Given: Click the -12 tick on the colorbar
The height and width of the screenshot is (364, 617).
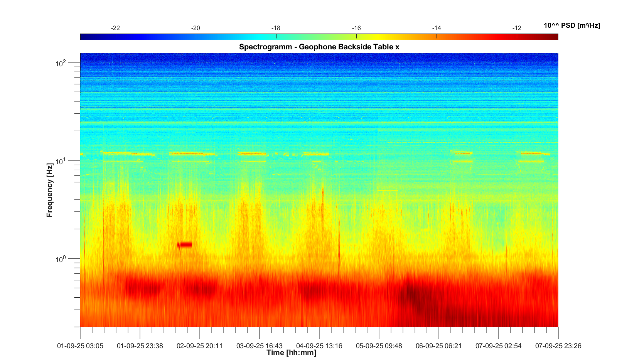Looking at the screenshot, I should (x=517, y=28).
